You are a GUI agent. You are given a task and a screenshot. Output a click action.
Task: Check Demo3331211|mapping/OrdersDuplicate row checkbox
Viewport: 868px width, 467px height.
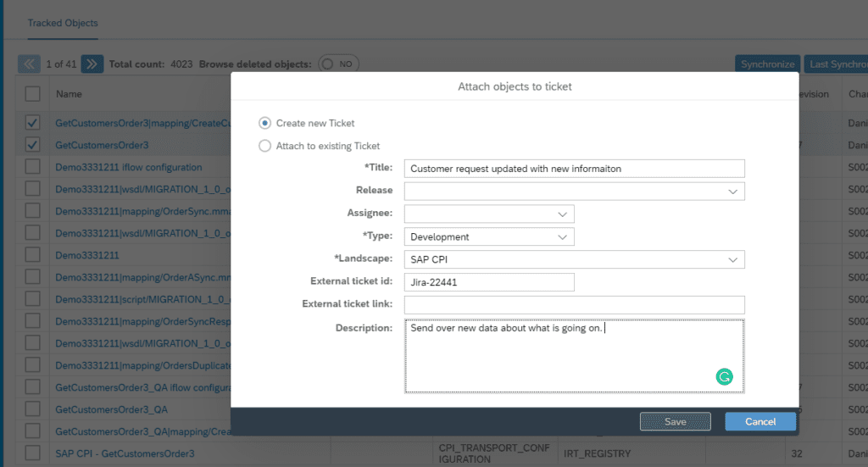(33, 365)
